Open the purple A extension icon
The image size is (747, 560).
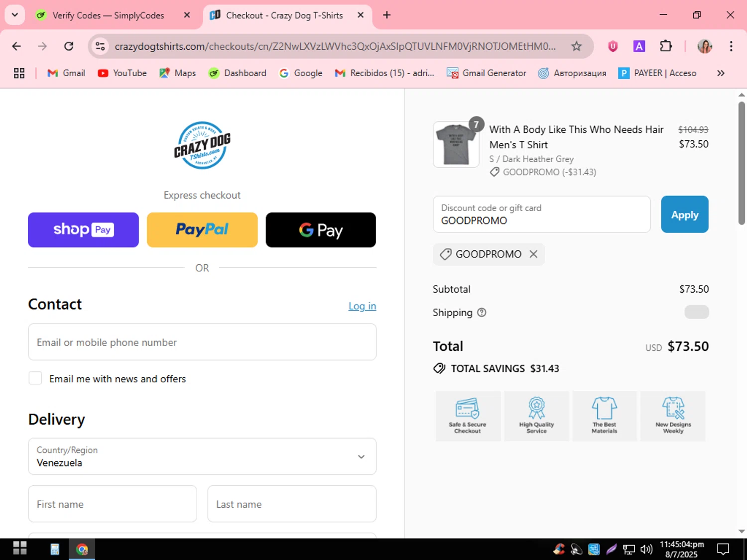click(x=639, y=46)
